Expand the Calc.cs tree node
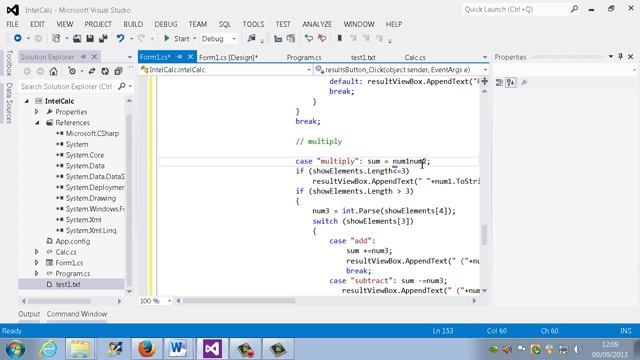The width and height of the screenshot is (640, 360). [x=37, y=252]
